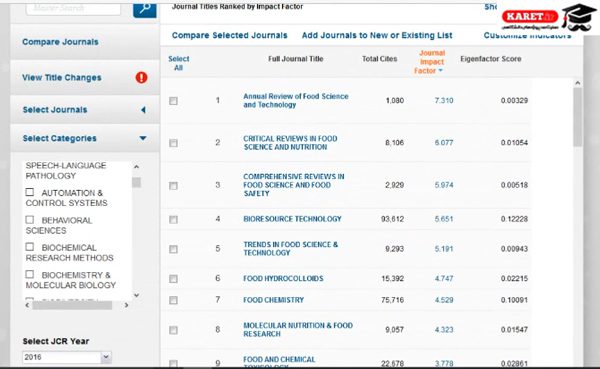Tick the Food Chemistry row checkbox

coord(173,300)
